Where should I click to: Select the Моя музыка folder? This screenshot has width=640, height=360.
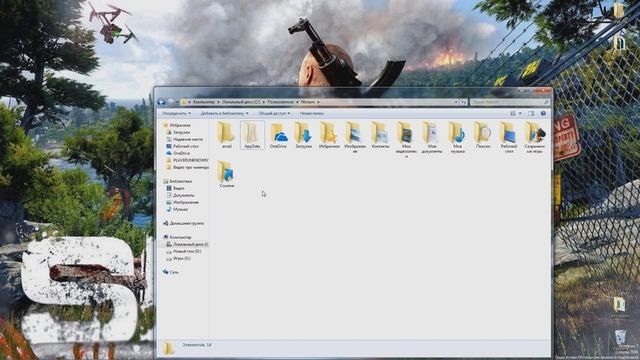[457, 137]
